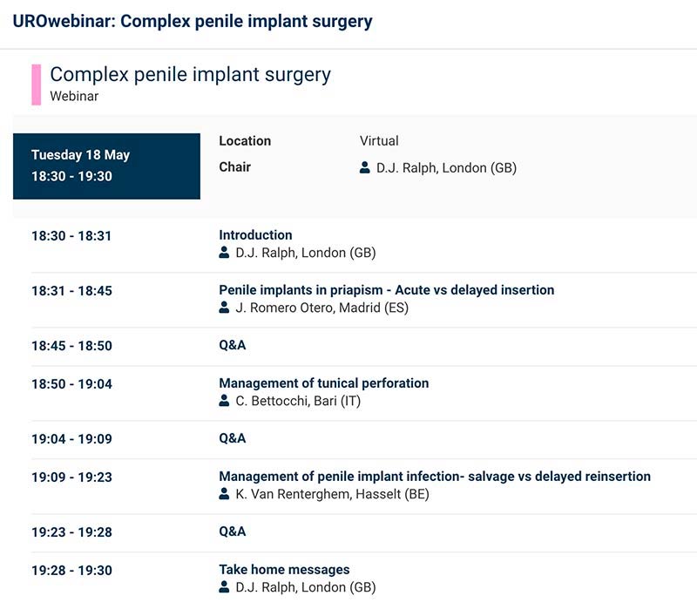Screen dimensions: 697x616
Task: Click the UROwebinar page header title
Action: pos(193,22)
